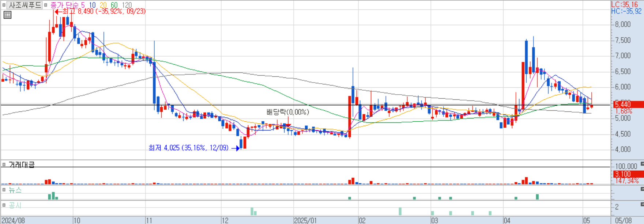Image resolution: width=644 pixels, height=224 pixels.
Task: Click the 공시 panel title
Action: (x=15, y=205)
